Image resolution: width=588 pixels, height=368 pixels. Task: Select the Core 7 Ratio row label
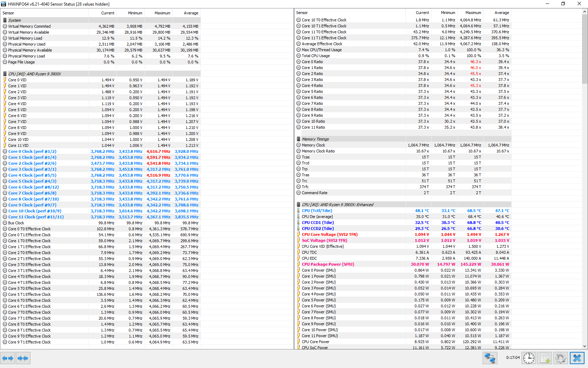(x=312, y=103)
